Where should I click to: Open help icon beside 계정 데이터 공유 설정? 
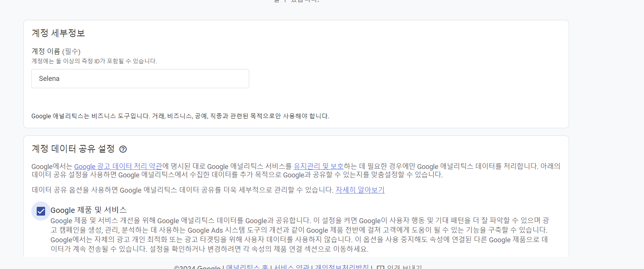(x=123, y=149)
